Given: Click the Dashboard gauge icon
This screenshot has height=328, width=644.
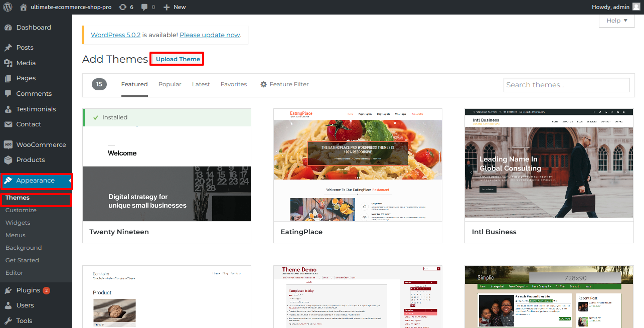Looking at the screenshot, I should click(x=8, y=28).
